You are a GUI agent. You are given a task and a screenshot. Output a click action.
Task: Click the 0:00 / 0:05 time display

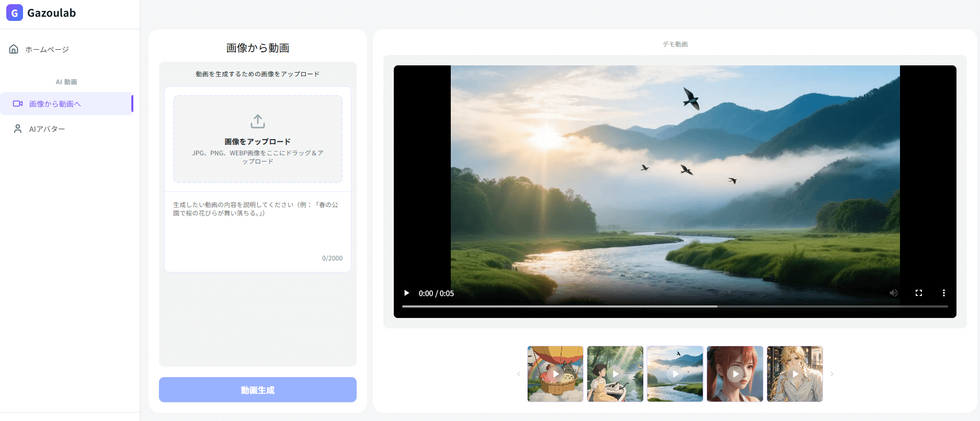[436, 293]
